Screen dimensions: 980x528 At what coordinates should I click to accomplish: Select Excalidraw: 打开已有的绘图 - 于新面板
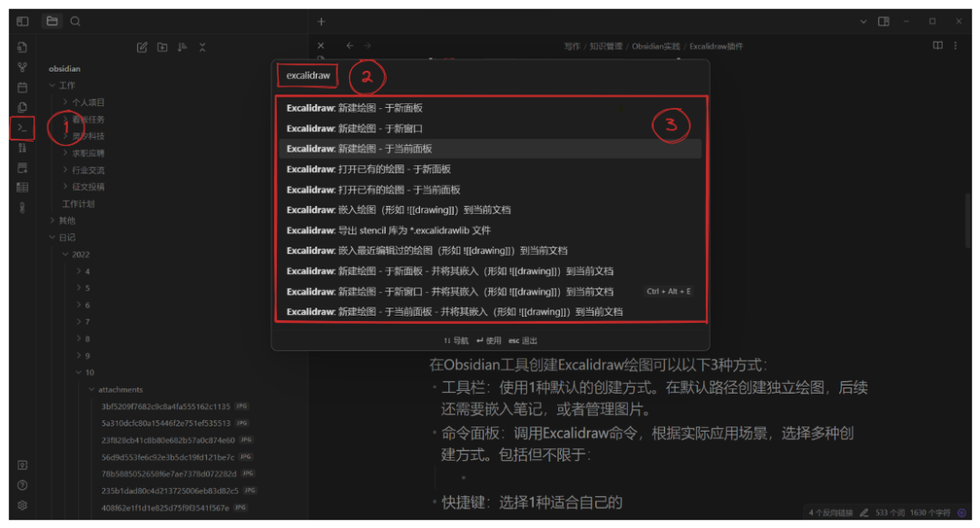[490, 170]
